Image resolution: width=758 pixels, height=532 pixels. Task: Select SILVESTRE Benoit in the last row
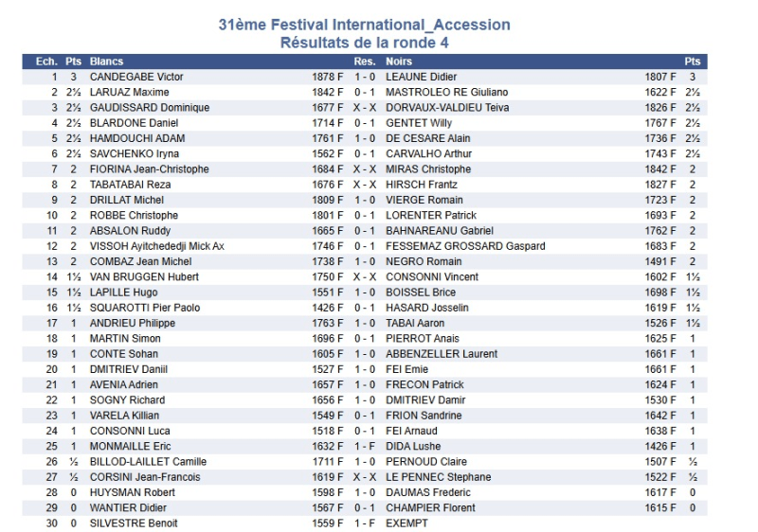[x=134, y=523]
